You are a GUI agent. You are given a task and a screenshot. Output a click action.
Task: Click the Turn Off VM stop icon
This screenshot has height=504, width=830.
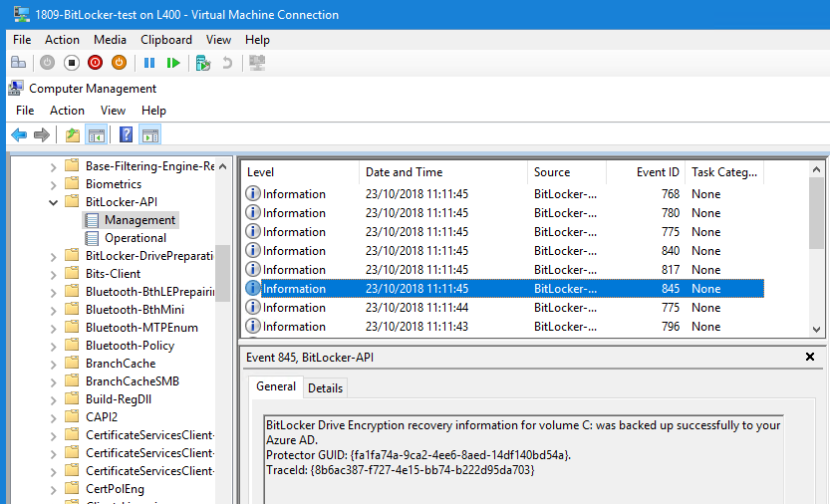71,63
